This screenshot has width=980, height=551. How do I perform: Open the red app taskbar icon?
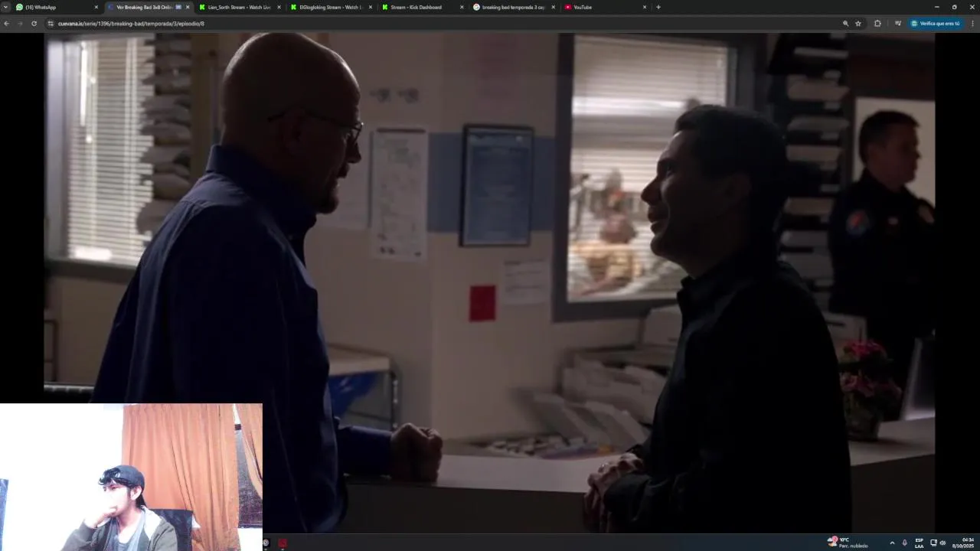coord(283,543)
